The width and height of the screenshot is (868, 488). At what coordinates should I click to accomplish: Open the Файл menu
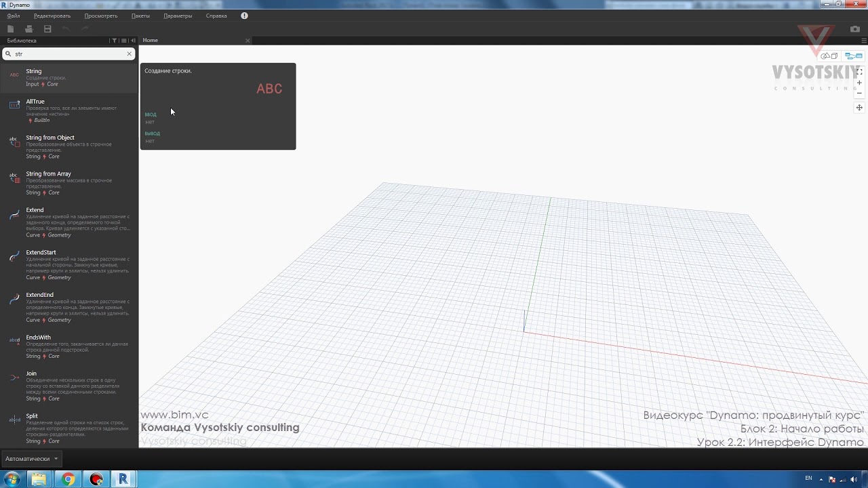pos(14,16)
